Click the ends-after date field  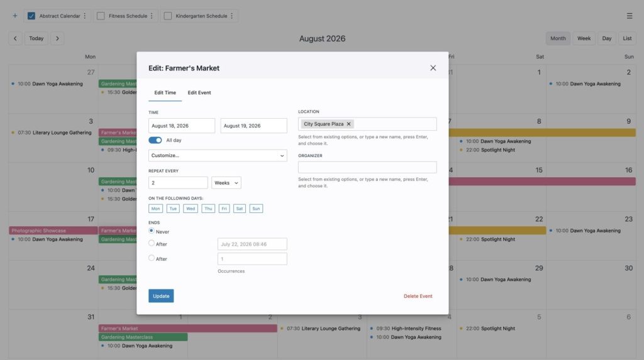[252, 244]
